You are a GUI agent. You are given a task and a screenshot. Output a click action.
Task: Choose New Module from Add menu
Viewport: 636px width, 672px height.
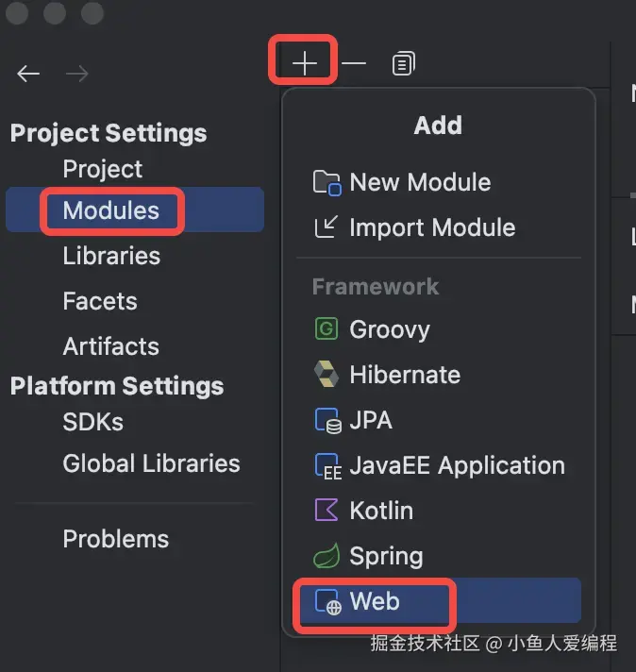[x=420, y=182]
